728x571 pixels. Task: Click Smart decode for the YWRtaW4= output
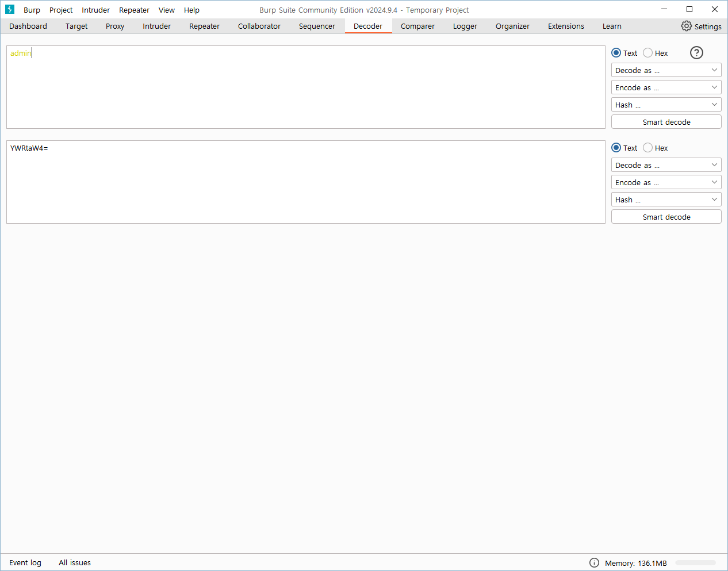666,217
